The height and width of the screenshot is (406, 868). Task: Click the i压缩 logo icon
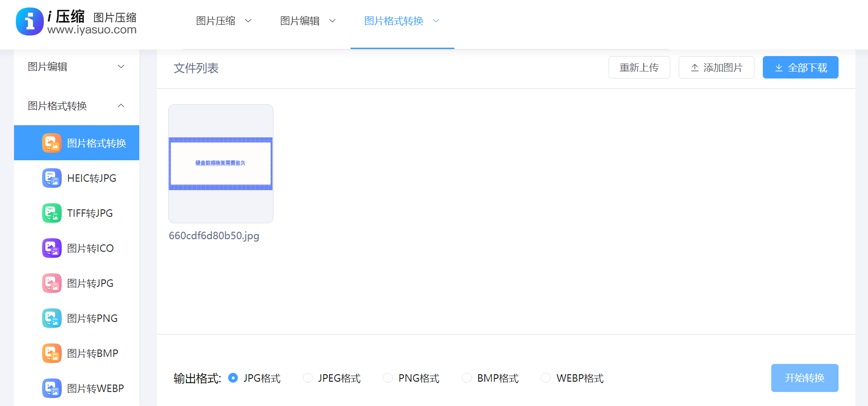[x=29, y=21]
